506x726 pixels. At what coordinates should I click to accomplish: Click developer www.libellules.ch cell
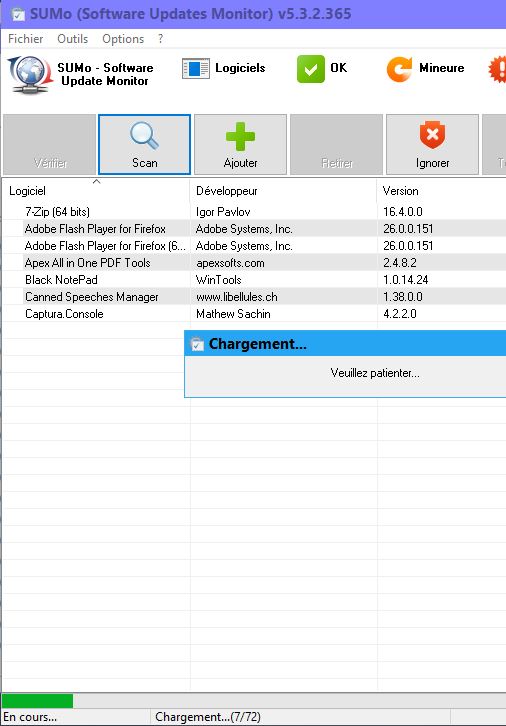[x=237, y=297]
